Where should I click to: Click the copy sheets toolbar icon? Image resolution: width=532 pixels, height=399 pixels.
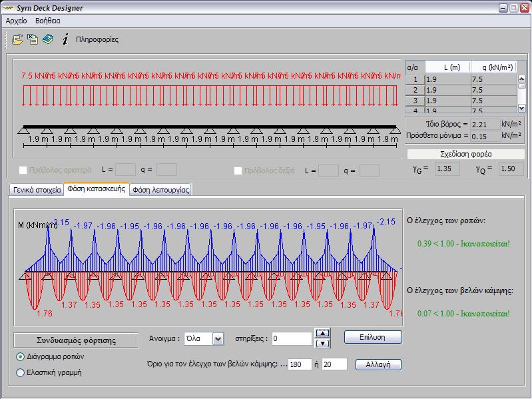pyautogui.click(x=33, y=39)
